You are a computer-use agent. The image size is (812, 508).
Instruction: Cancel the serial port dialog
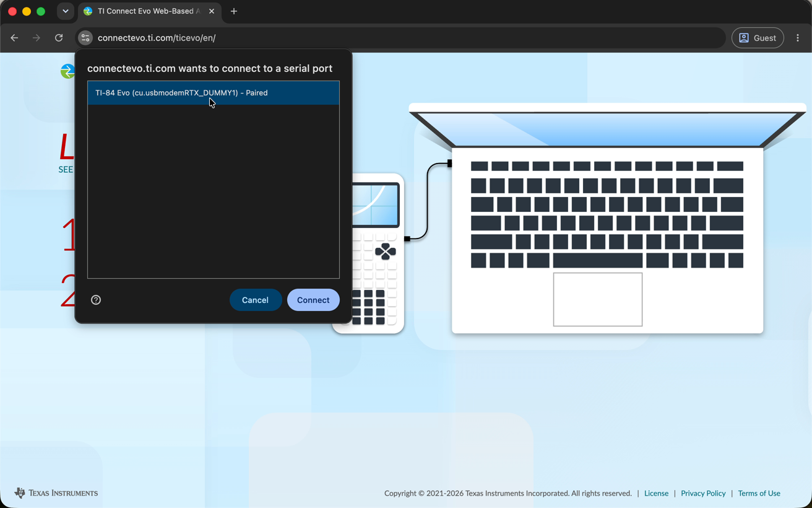pos(255,300)
